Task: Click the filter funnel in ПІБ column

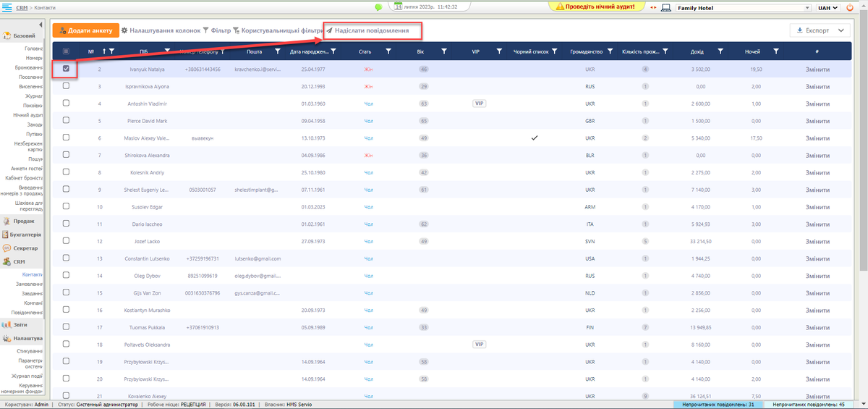Action: [168, 51]
